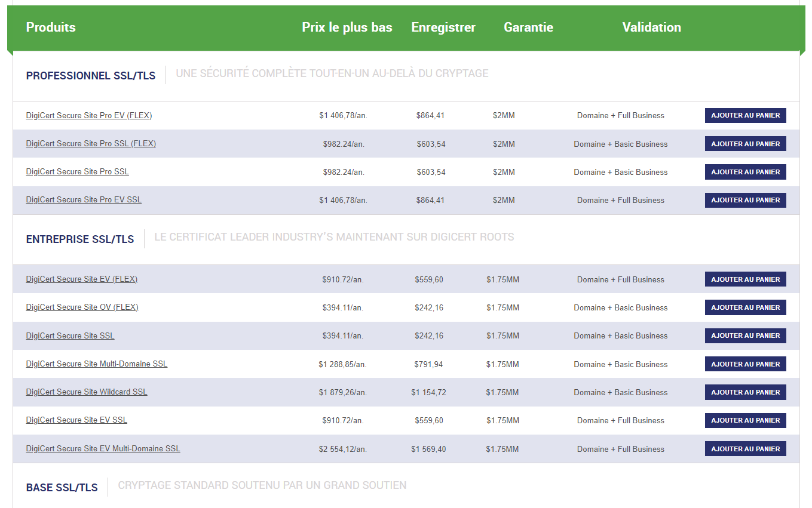Viewport: 812px width, 508px height.
Task: Add Secure Site Wildcard SSL to cart
Action: click(x=746, y=392)
